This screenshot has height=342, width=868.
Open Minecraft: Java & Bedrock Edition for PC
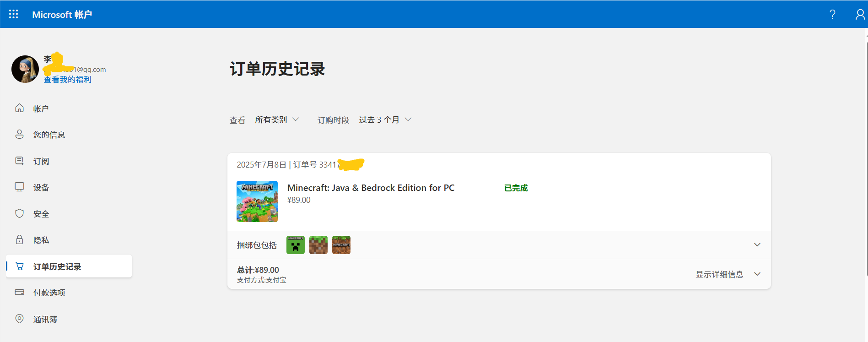pos(371,188)
